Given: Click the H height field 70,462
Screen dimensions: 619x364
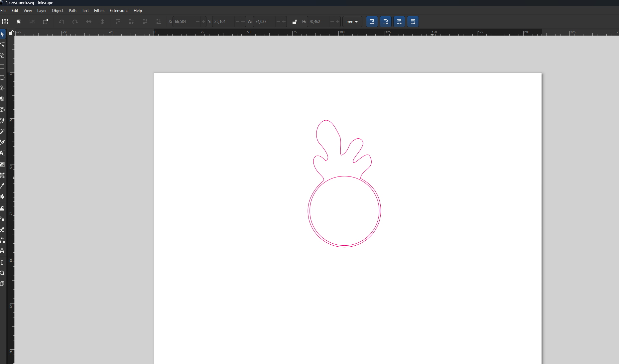Looking at the screenshot, I should (318, 22).
